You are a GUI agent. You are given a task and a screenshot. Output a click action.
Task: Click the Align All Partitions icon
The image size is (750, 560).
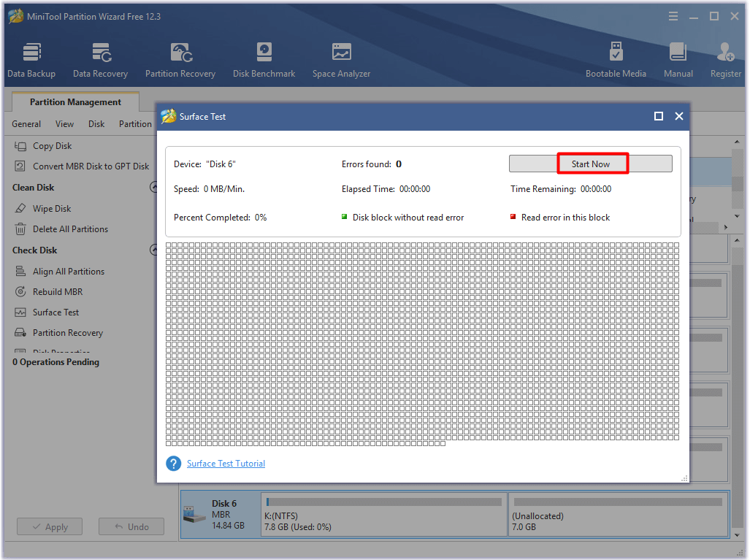tap(20, 271)
